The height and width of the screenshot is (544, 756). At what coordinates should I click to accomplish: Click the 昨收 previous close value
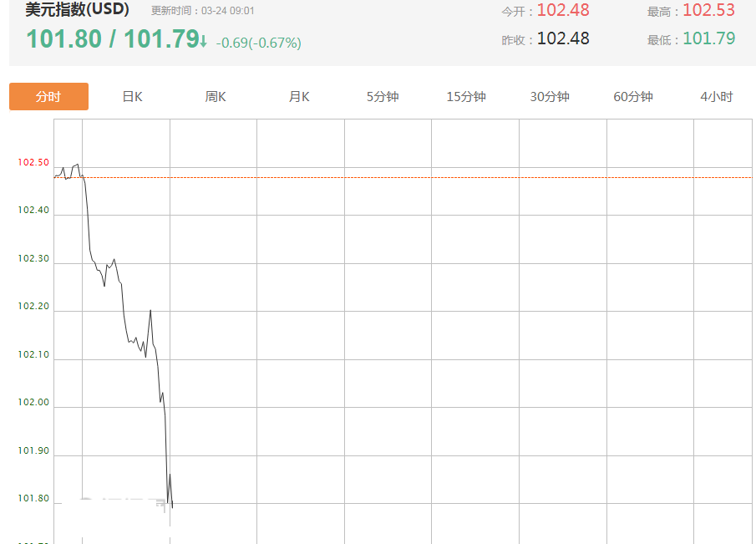pos(562,38)
